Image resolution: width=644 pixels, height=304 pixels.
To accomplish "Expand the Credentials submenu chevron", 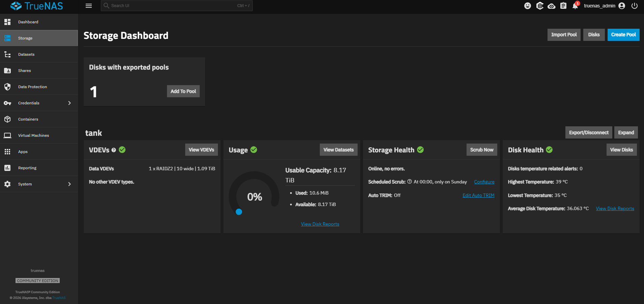I will pos(69,103).
